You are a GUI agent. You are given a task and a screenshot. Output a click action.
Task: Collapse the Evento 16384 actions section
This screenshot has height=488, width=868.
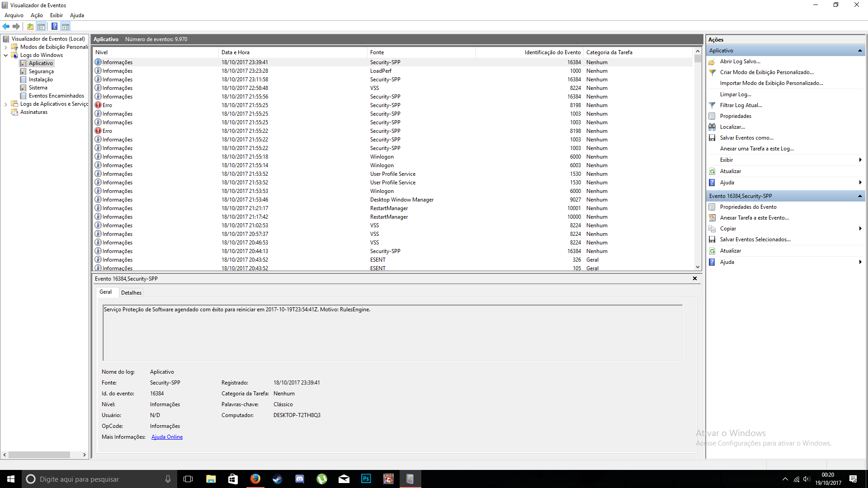[860, 196]
